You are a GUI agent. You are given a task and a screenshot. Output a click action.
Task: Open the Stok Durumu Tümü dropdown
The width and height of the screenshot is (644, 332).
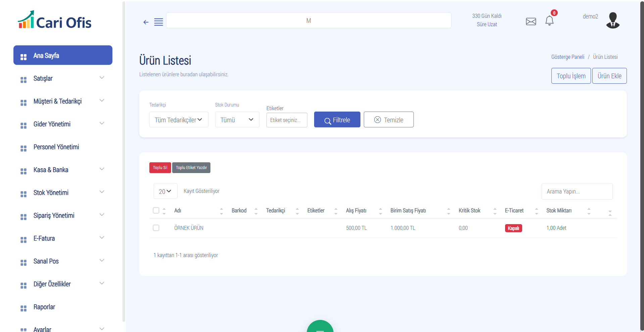pyautogui.click(x=237, y=120)
